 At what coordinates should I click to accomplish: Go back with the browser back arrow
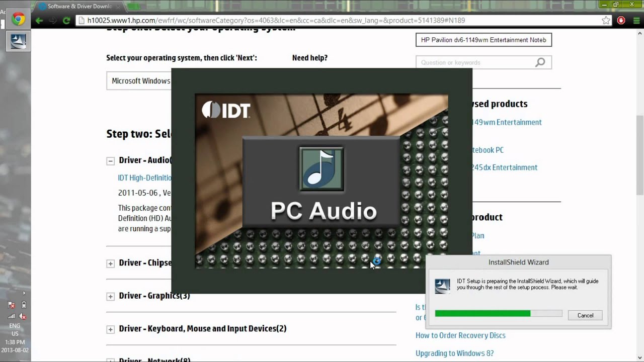point(39,21)
